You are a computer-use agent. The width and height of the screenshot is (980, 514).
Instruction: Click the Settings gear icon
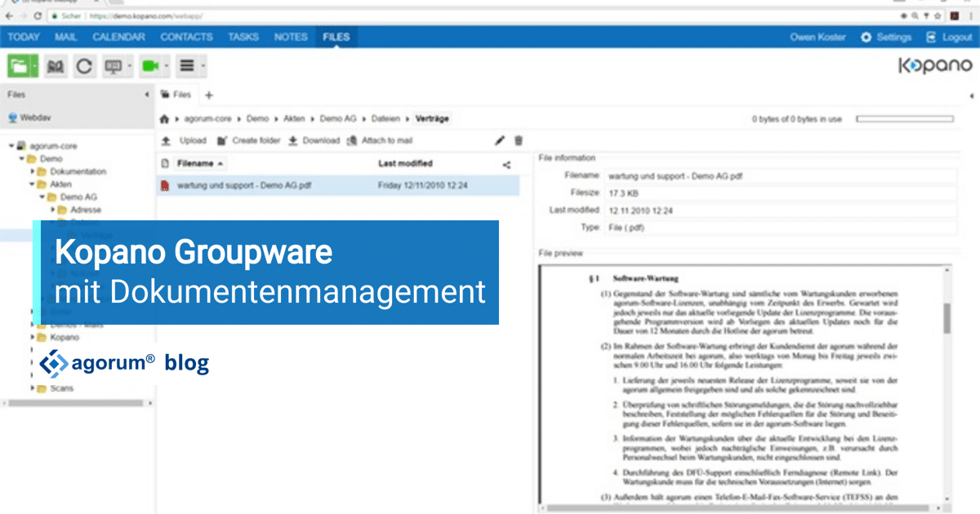(x=866, y=38)
